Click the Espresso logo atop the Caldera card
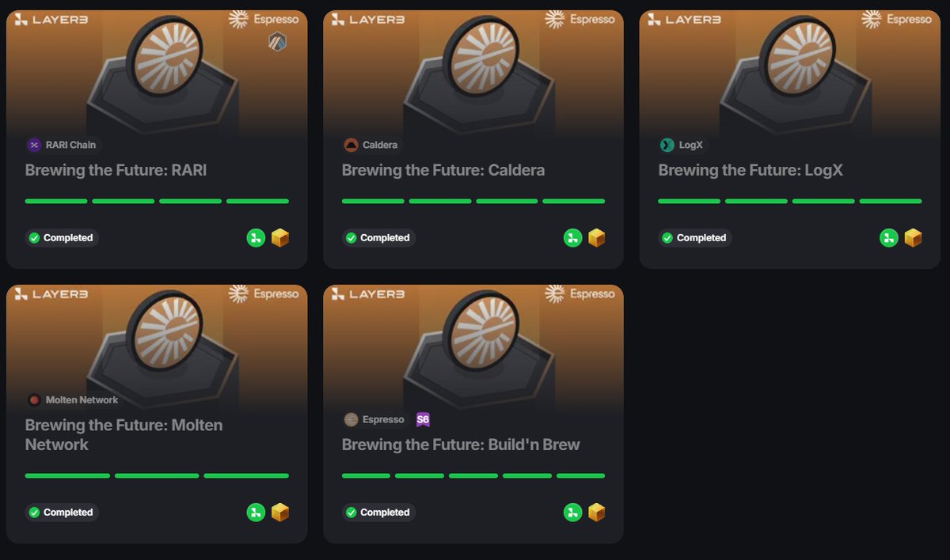 (x=579, y=19)
